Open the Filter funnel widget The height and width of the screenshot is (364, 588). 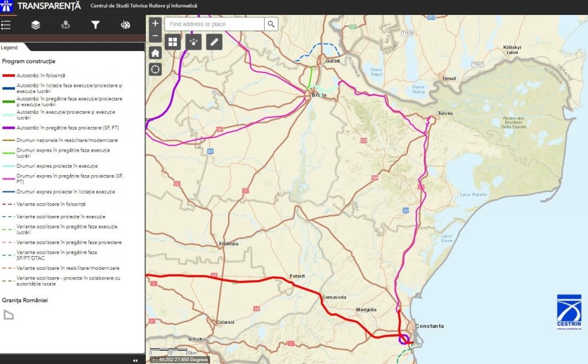pos(95,25)
